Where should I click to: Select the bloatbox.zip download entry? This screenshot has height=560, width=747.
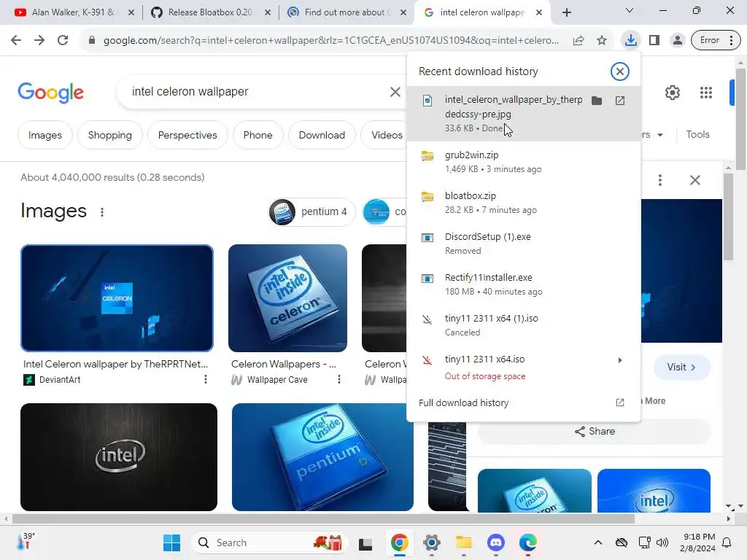pyautogui.click(x=522, y=203)
